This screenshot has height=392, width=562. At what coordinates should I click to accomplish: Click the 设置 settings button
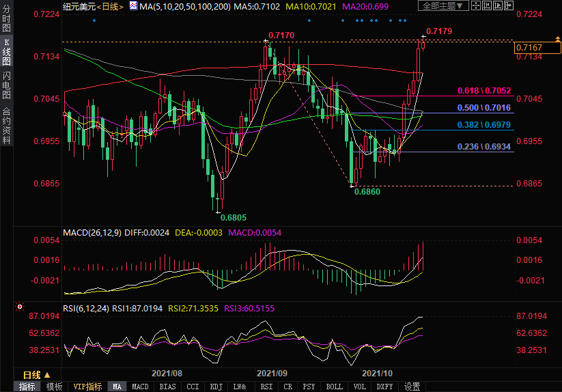[x=412, y=387]
